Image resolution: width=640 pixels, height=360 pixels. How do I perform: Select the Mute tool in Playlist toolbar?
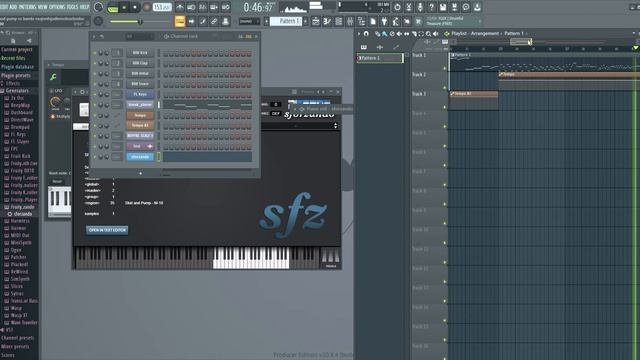(x=399, y=33)
